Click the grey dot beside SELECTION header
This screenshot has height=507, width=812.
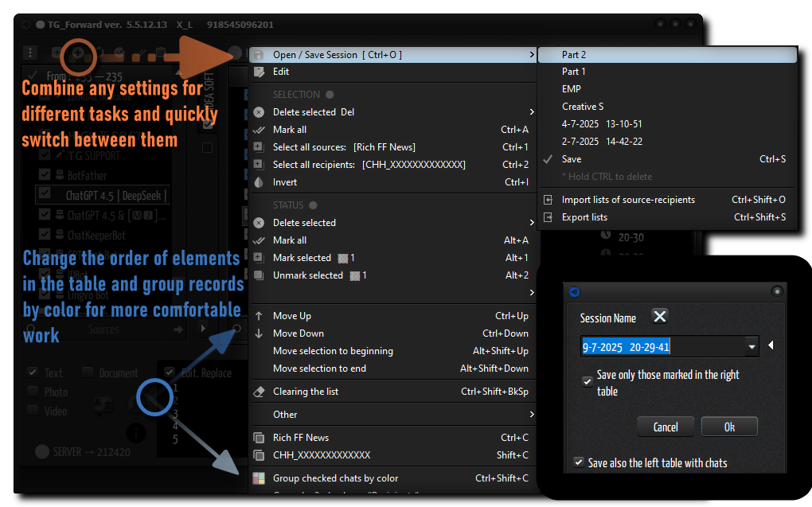pyautogui.click(x=330, y=95)
